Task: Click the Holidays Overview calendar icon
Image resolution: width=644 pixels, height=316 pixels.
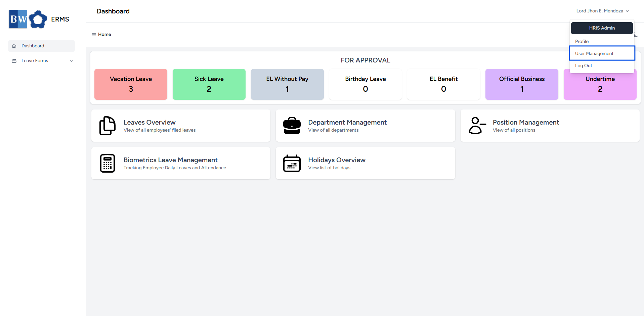Action: [x=292, y=163]
